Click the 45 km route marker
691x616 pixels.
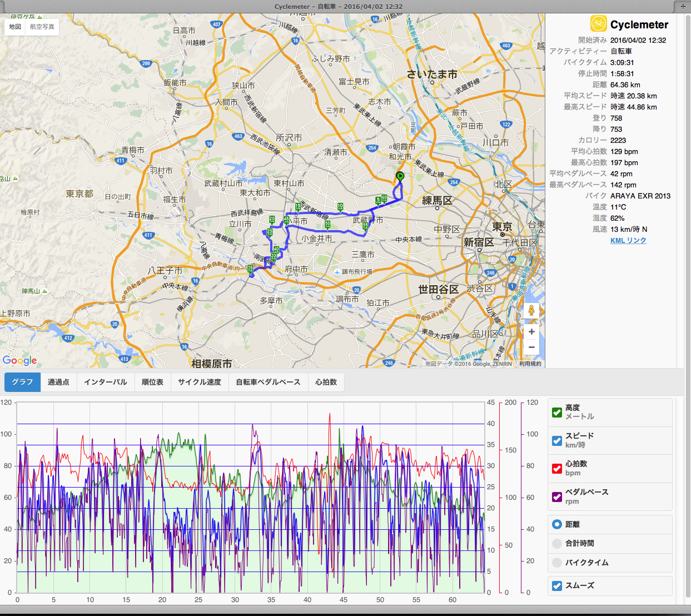[286, 220]
